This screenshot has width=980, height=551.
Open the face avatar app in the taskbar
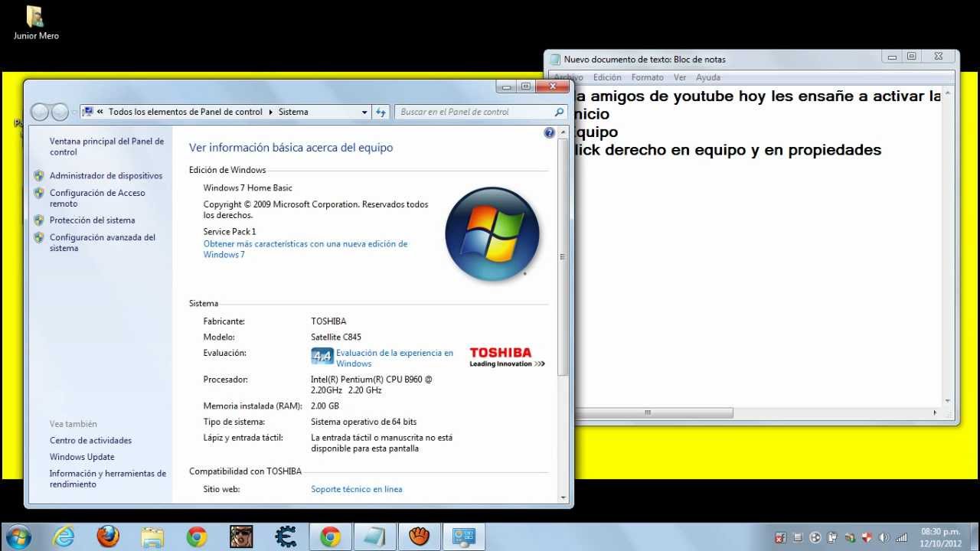[241, 537]
